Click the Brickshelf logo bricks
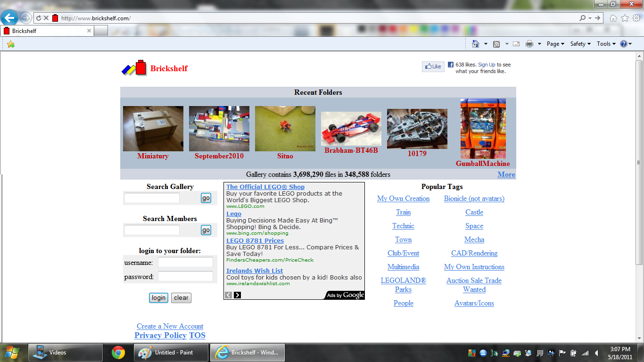Viewport: 644px width, 362px height. [134, 68]
